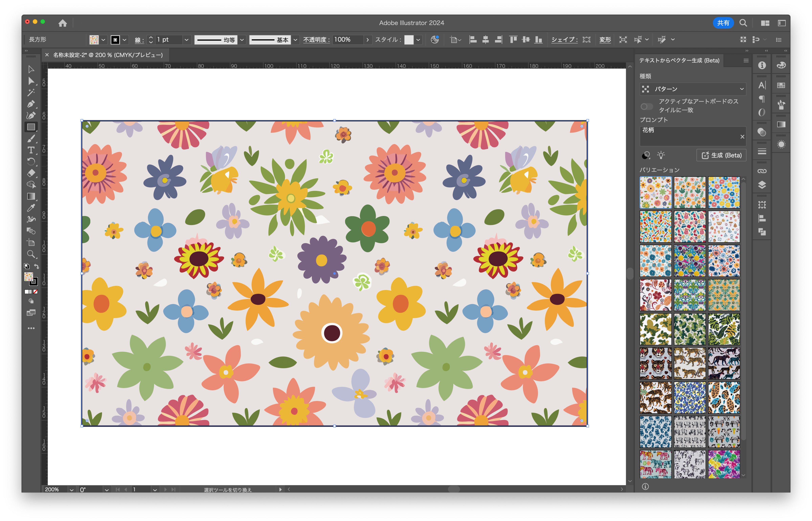Select the Pen tool
This screenshot has width=812, height=521.
point(31,104)
